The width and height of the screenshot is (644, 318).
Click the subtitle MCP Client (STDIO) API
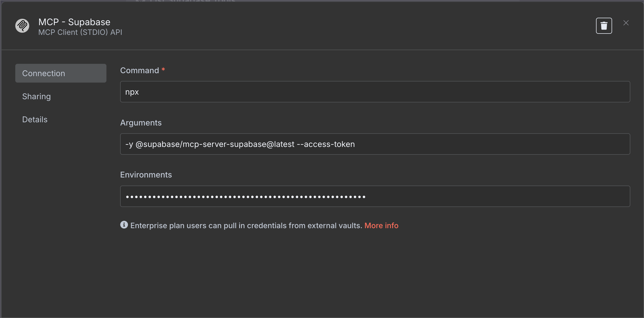80,32
